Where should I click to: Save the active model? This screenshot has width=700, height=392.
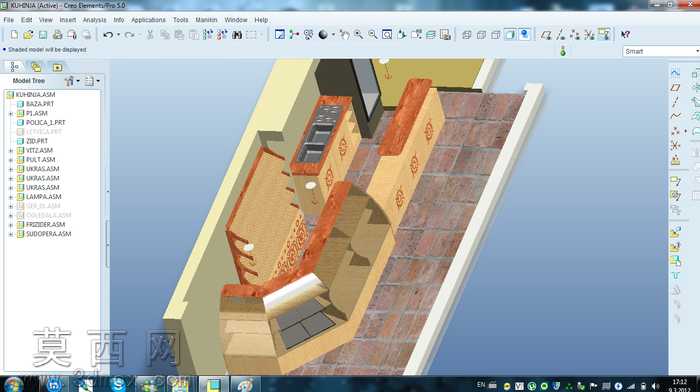point(43,34)
